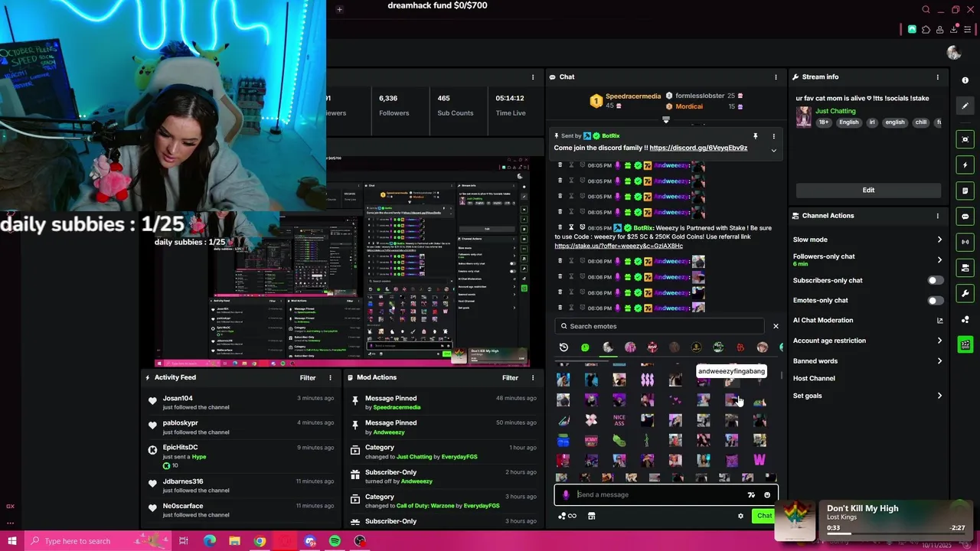This screenshot has height=551, width=980.
Task: Click the pin icon on pinned BotRix message
Action: pos(755,136)
